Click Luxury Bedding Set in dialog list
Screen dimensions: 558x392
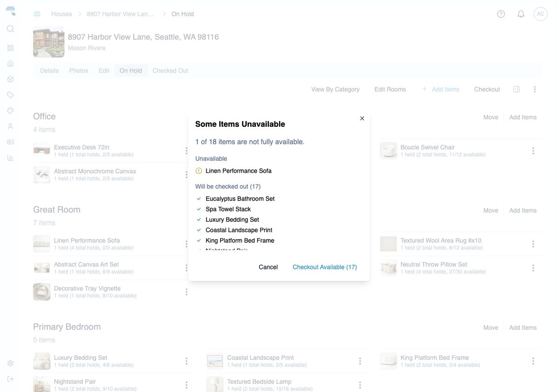[232, 220]
